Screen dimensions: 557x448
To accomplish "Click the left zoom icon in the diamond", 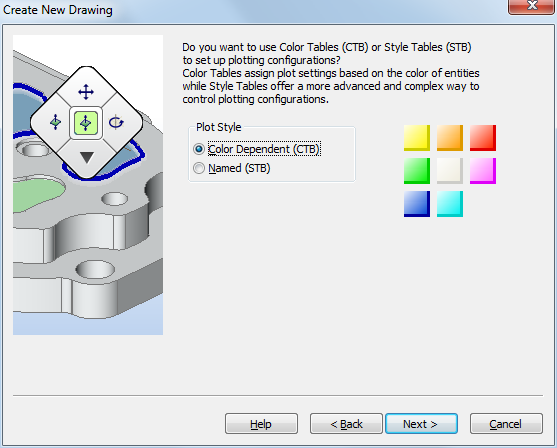I will [56, 122].
